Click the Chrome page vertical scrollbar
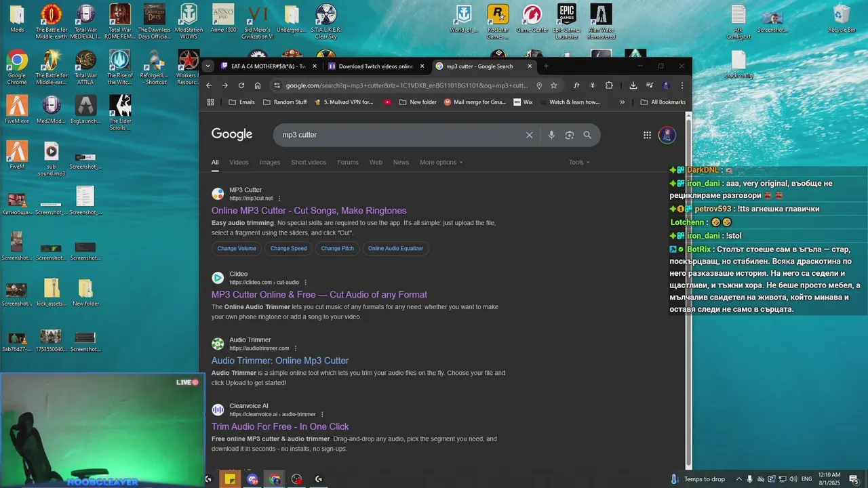The image size is (868, 488). click(x=689, y=291)
